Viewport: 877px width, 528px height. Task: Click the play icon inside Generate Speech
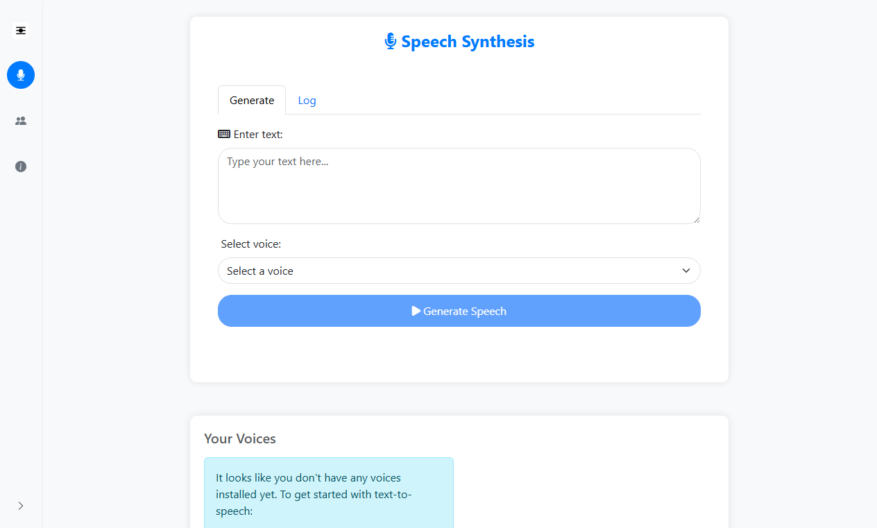[416, 311]
